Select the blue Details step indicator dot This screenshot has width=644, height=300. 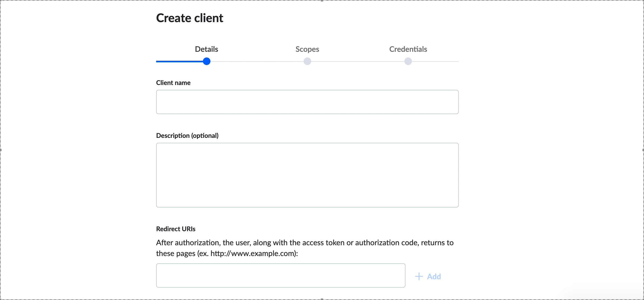click(x=206, y=61)
